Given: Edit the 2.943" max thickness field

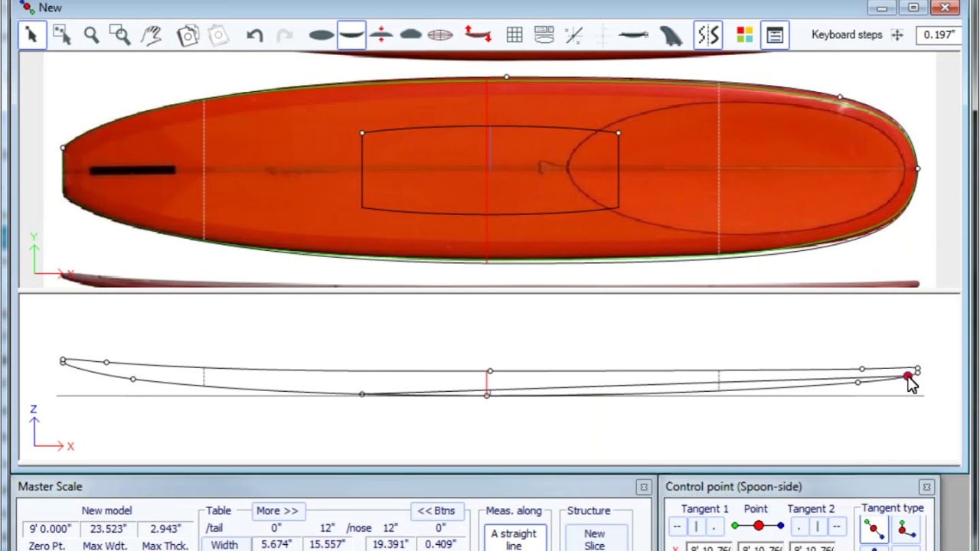Looking at the screenshot, I should (x=165, y=529).
